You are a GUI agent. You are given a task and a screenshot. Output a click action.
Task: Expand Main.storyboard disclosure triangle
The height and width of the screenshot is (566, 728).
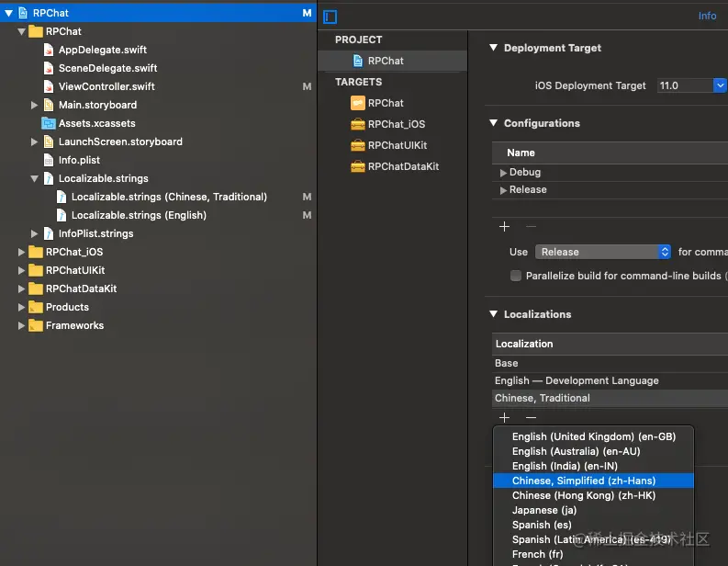34,105
